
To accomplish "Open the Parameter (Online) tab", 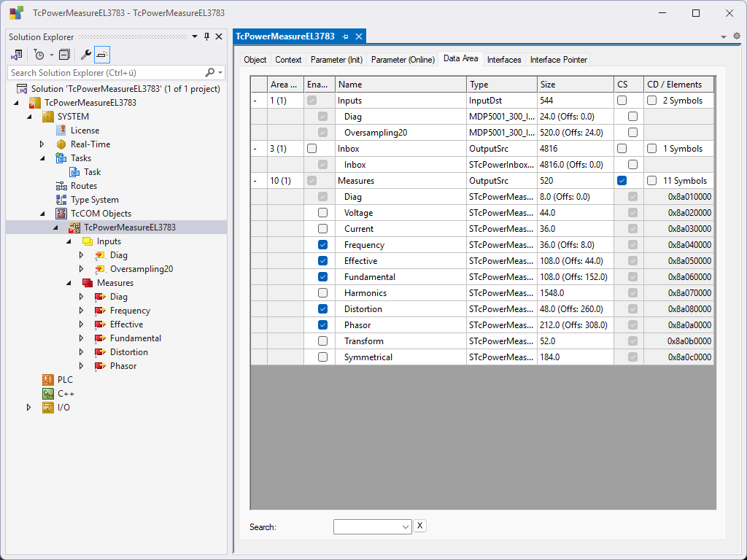I will 403,60.
